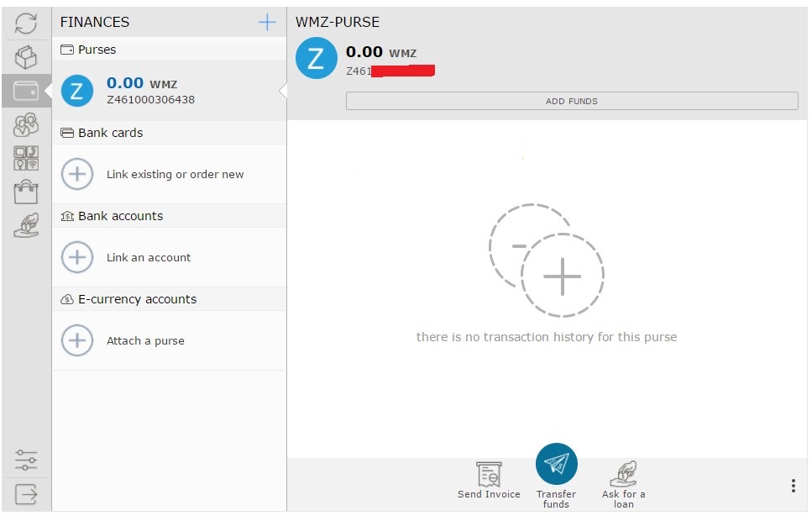Click the large blue Z purse icon in header
This screenshot has width=812, height=516.
pos(316,58)
